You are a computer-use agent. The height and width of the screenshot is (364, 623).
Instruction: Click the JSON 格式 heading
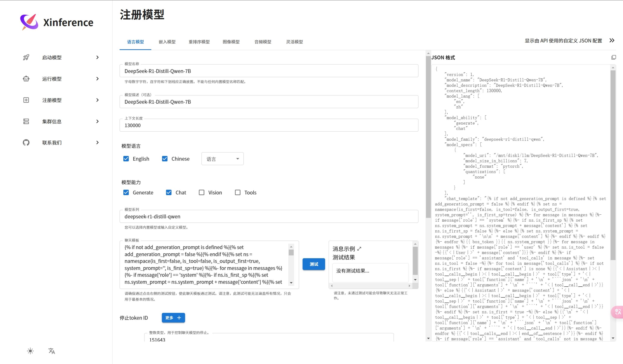pos(443,57)
